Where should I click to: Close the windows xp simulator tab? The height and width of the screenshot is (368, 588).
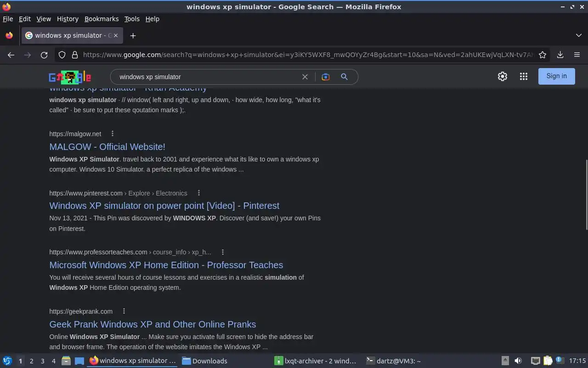(116, 35)
